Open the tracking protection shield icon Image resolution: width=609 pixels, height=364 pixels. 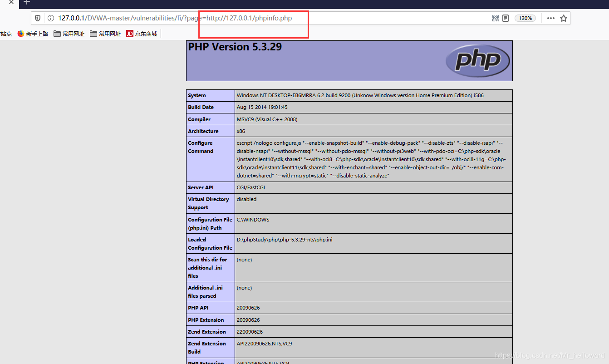38,18
